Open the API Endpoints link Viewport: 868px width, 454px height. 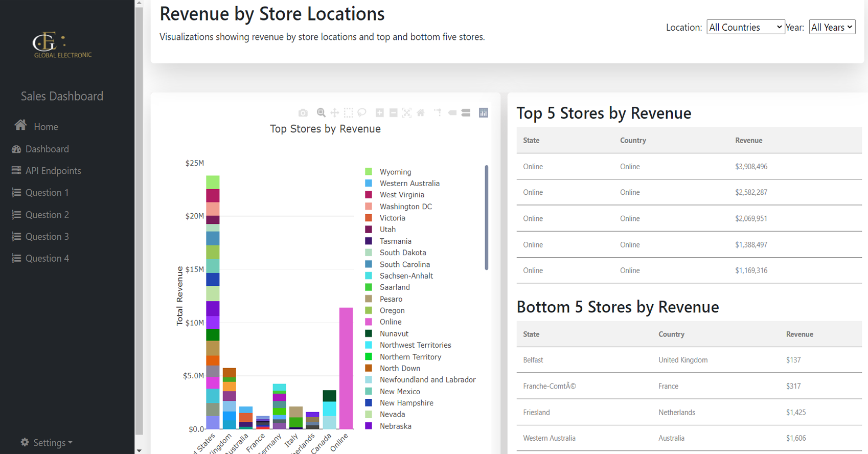[53, 171]
